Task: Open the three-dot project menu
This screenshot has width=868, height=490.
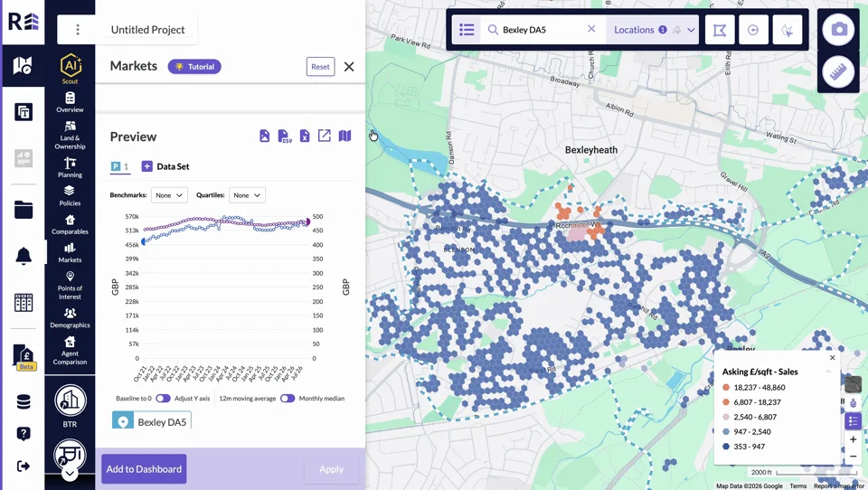Action: 78,29
